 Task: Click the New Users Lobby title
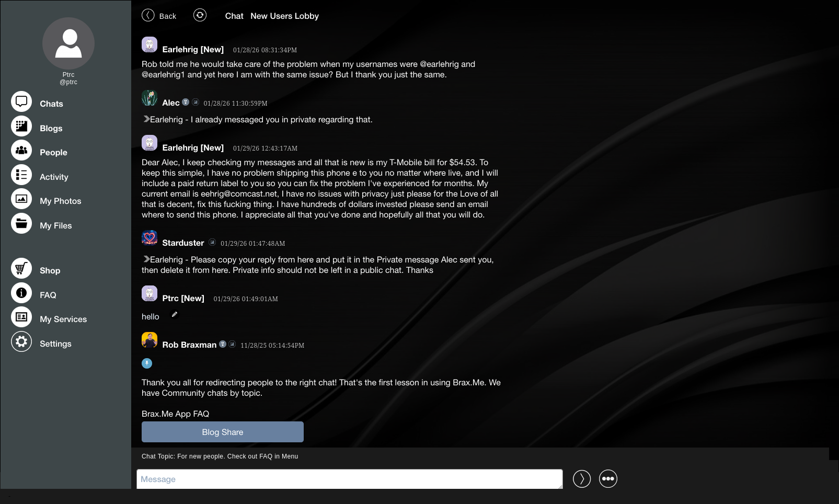[x=284, y=16]
